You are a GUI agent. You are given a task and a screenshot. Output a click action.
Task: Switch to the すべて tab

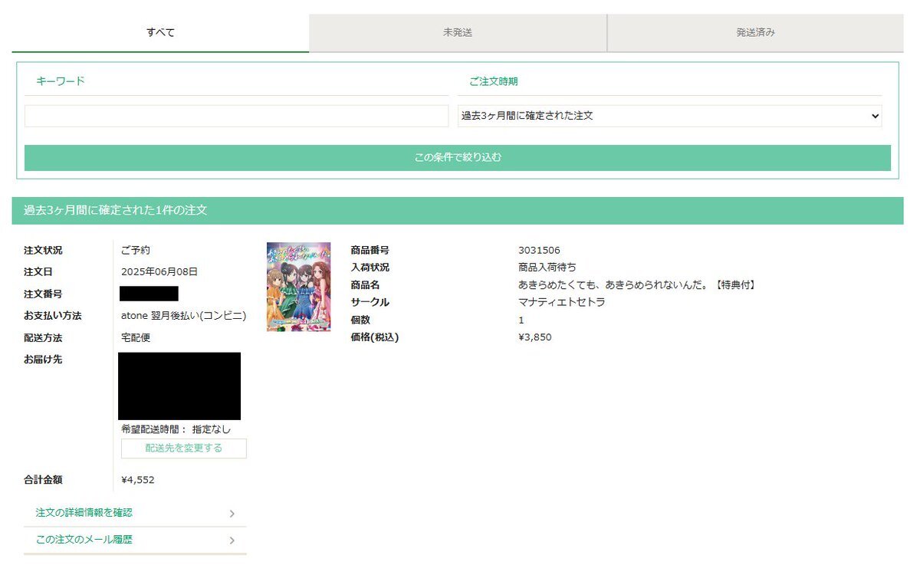(x=160, y=33)
